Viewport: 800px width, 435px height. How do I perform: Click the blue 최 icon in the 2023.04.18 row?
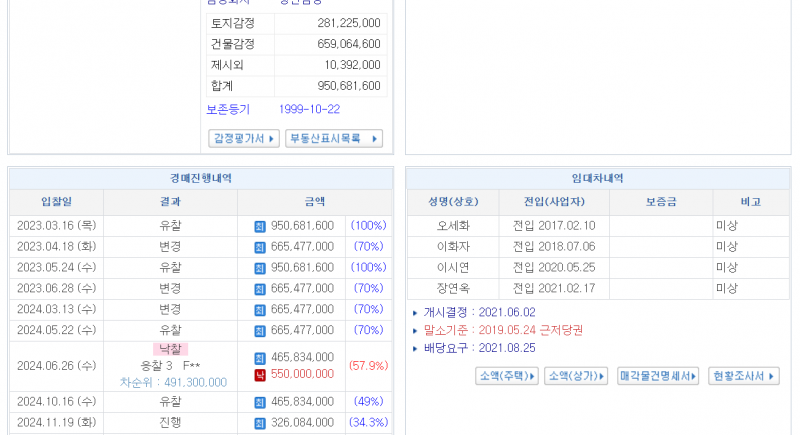coord(260,247)
